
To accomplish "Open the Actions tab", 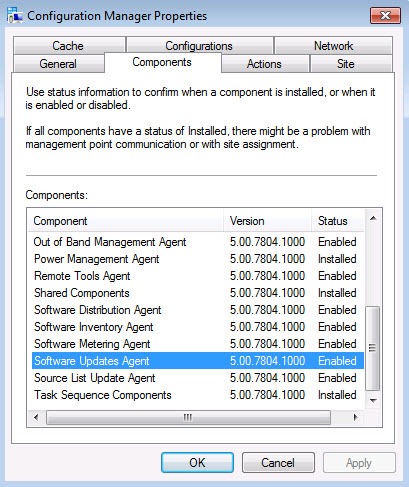I will point(265,64).
